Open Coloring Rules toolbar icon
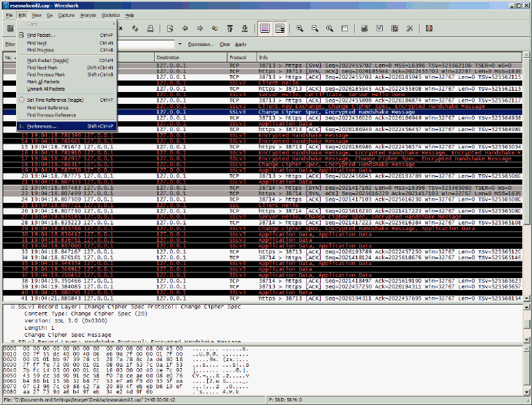Image resolution: width=532 pixels, height=405 pixels. [x=395, y=29]
